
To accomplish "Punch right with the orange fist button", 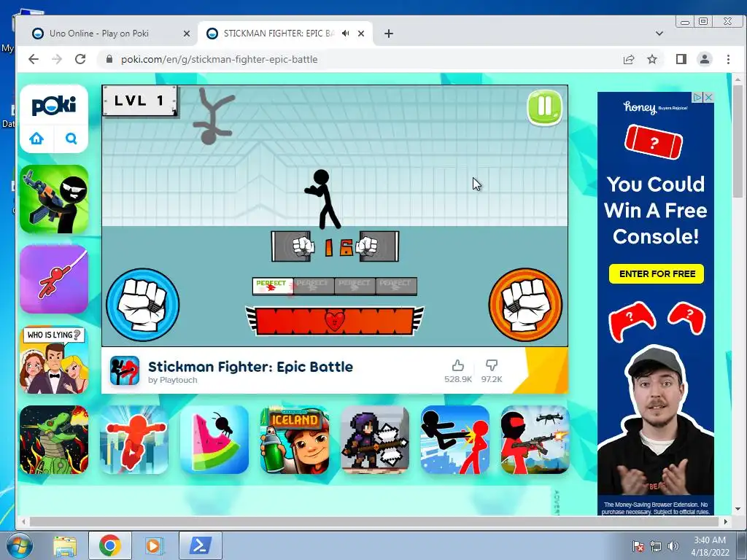I will [525, 305].
